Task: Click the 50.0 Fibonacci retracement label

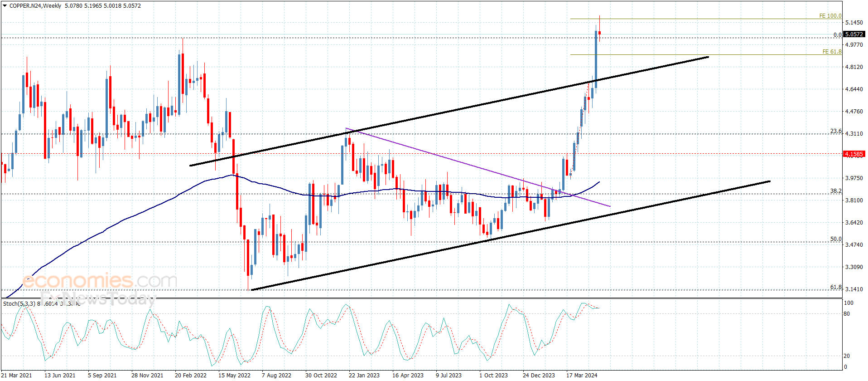Action: click(x=836, y=239)
